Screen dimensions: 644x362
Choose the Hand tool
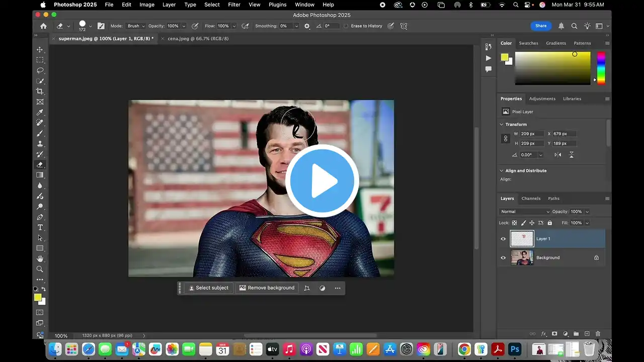click(x=40, y=258)
